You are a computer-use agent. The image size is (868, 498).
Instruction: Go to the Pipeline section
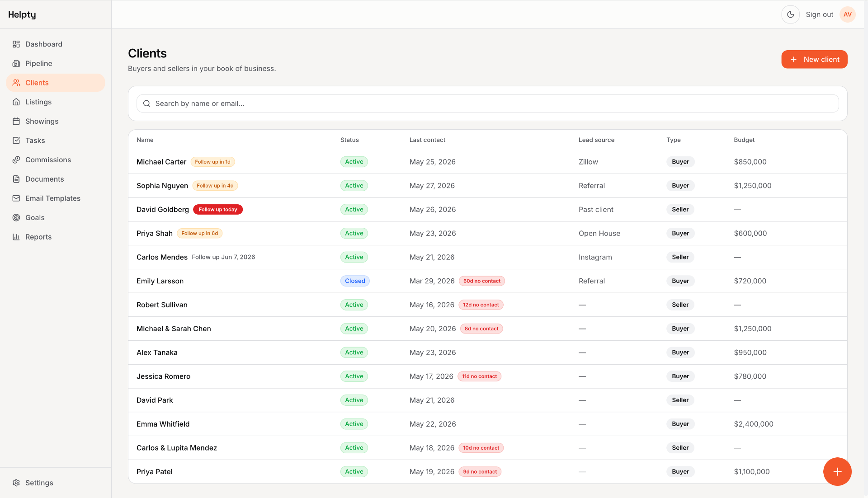[x=56, y=63]
